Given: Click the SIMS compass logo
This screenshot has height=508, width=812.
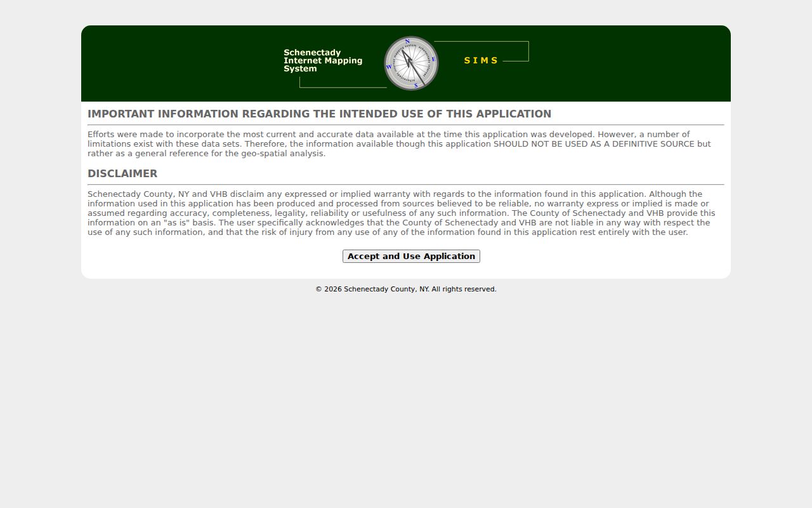Looking at the screenshot, I should coord(411,63).
